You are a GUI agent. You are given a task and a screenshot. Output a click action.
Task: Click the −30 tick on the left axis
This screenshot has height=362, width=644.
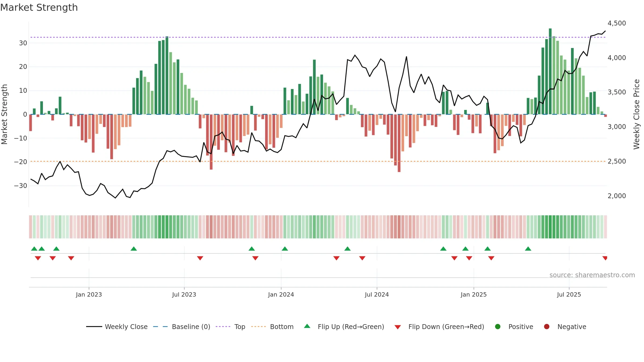(x=21, y=186)
